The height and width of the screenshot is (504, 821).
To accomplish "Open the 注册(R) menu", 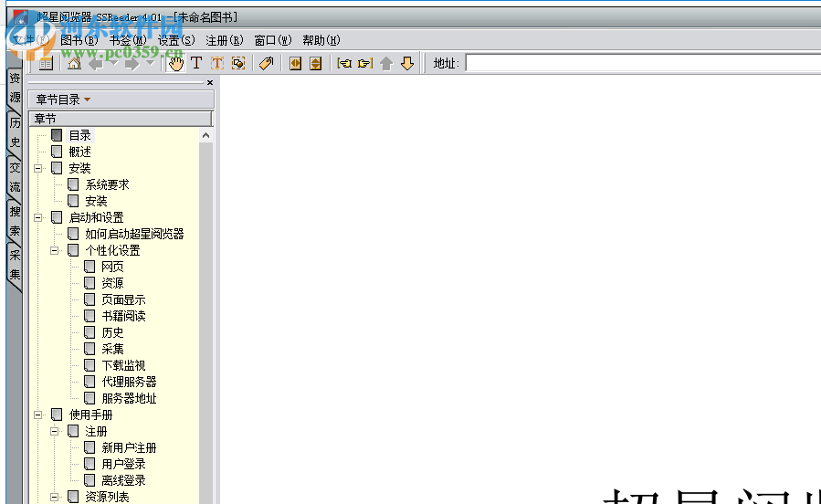I will (x=225, y=40).
